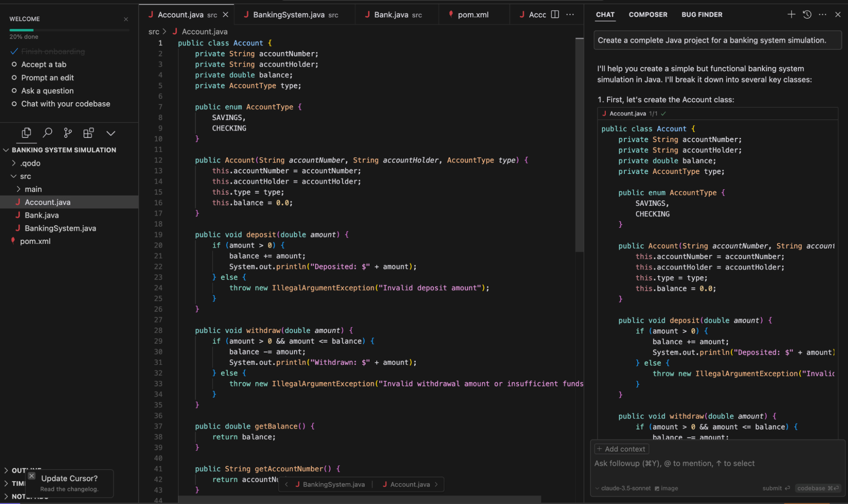Click Add context button
The image size is (848, 504).
pyautogui.click(x=621, y=449)
